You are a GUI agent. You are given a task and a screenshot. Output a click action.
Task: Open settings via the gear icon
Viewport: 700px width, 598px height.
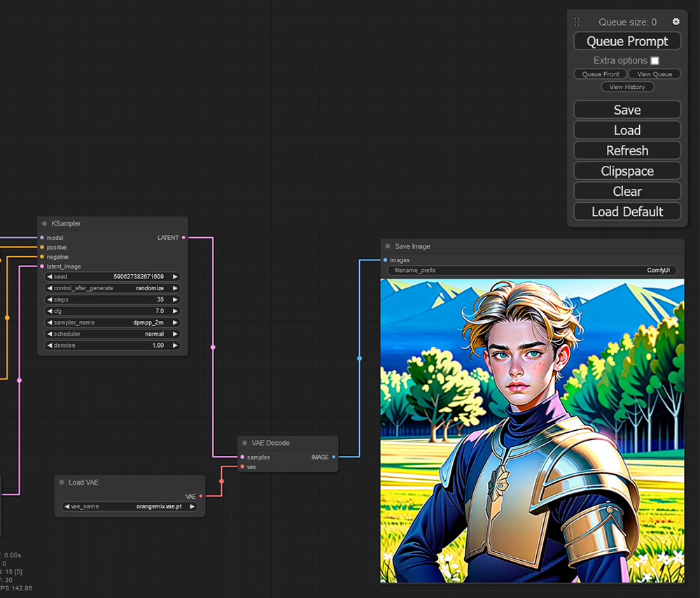(675, 22)
